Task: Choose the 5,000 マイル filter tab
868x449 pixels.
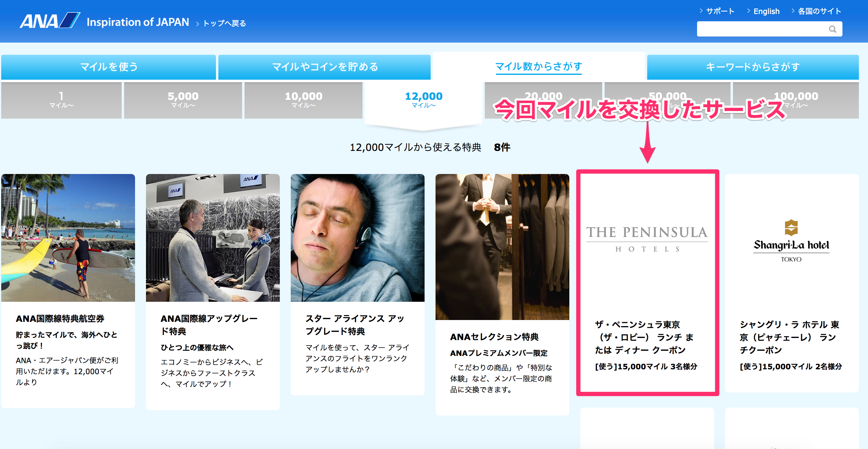Action: tap(183, 100)
